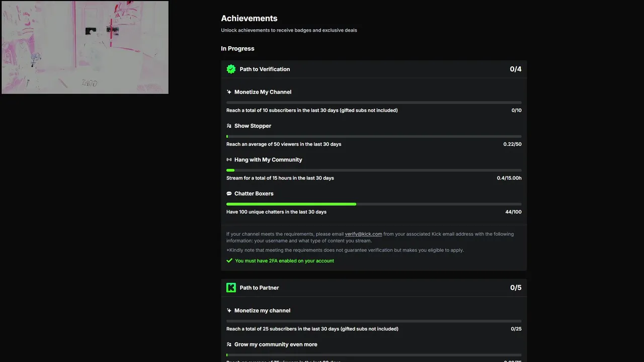Click the sparkle icon in Path to Partner section
The height and width of the screenshot is (362, 644).
click(229, 311)
